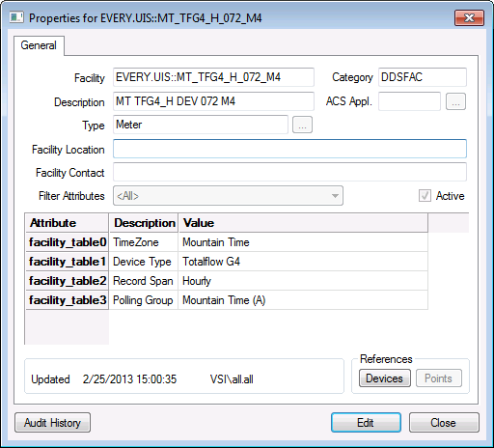Select the General tab

pos(39,45)
